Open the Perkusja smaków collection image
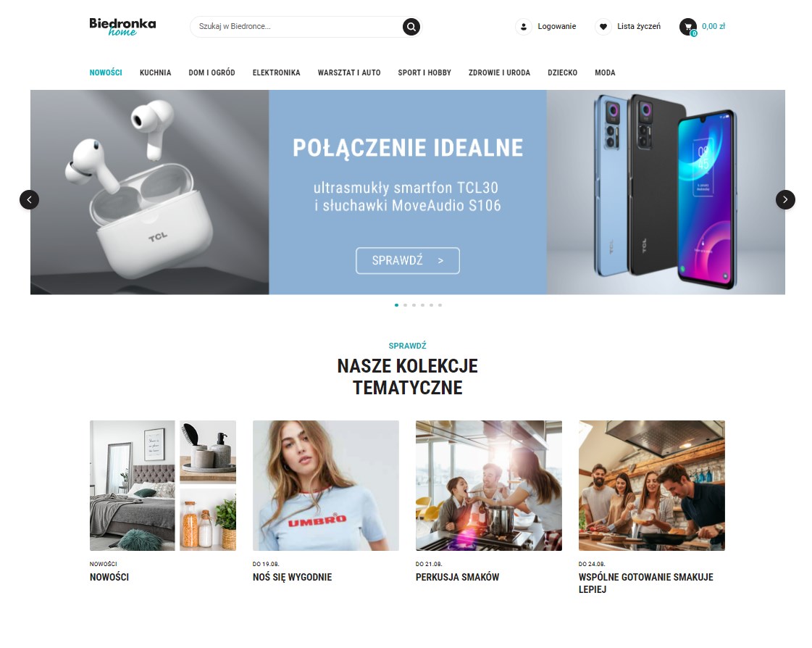Viewport: 812px width, 648px height. [x=489, y=485]
